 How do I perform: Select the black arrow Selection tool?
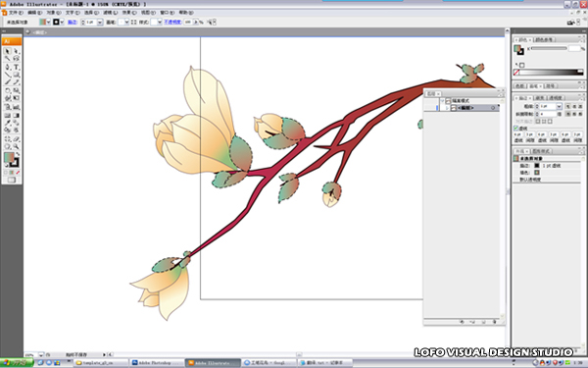pos(7,51)
